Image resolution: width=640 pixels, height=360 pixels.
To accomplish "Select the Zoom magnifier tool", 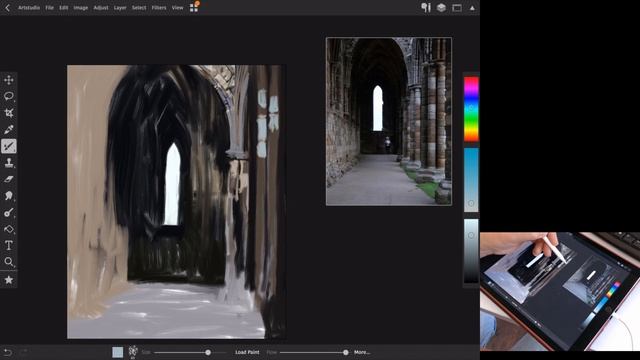I will coord(9,262).
